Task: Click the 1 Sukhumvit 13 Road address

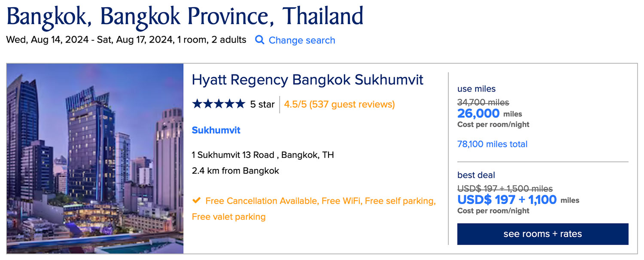Action: [263, 155]
